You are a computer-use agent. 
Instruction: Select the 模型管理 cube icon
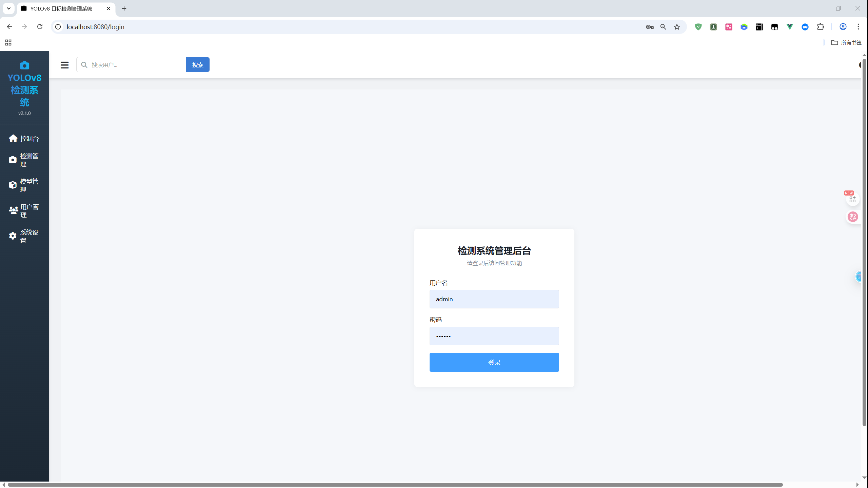pos(13,185)
